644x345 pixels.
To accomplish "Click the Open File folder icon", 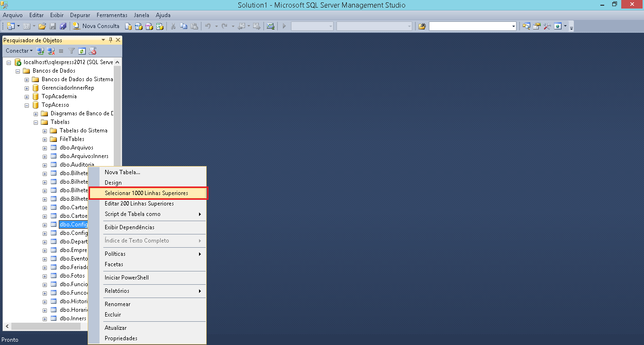I will point(42,26).
